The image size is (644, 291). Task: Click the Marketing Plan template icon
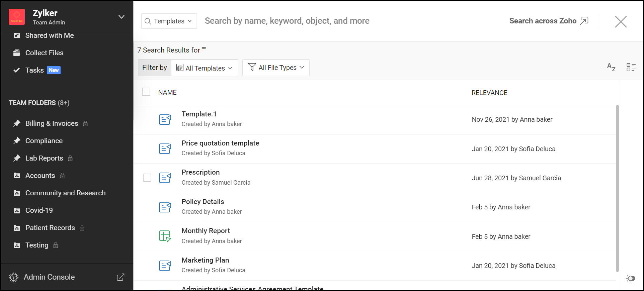pos(165,266)
